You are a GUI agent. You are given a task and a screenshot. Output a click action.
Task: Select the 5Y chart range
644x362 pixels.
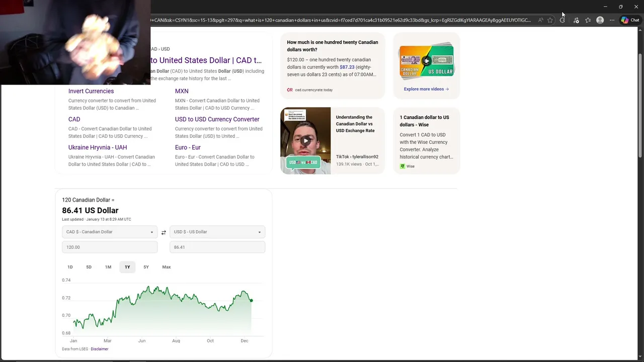[146, 267]
